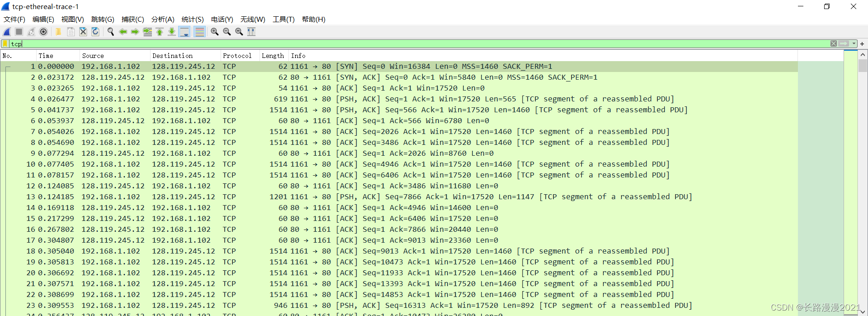Clear the display filter

pos(834,43)
